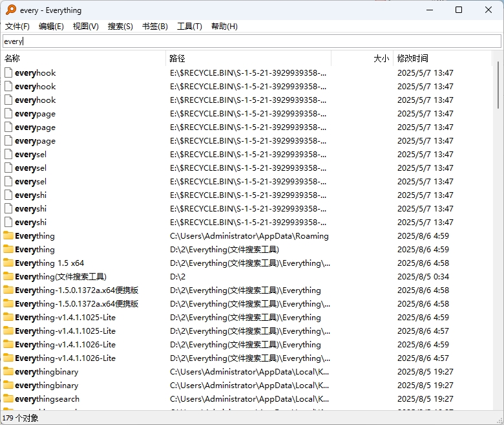Click the date 2025/8/5 0:34

pyautogui.click(x=423, y=277)
